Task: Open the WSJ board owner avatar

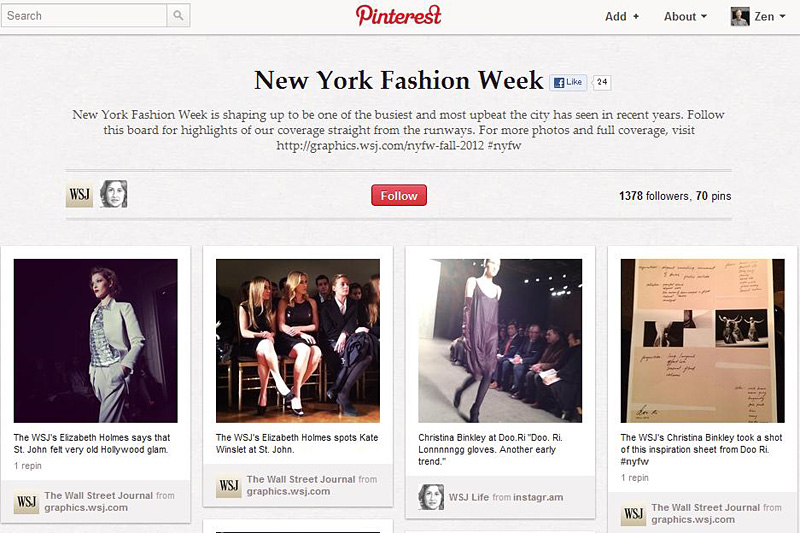Action: point(80,194)
